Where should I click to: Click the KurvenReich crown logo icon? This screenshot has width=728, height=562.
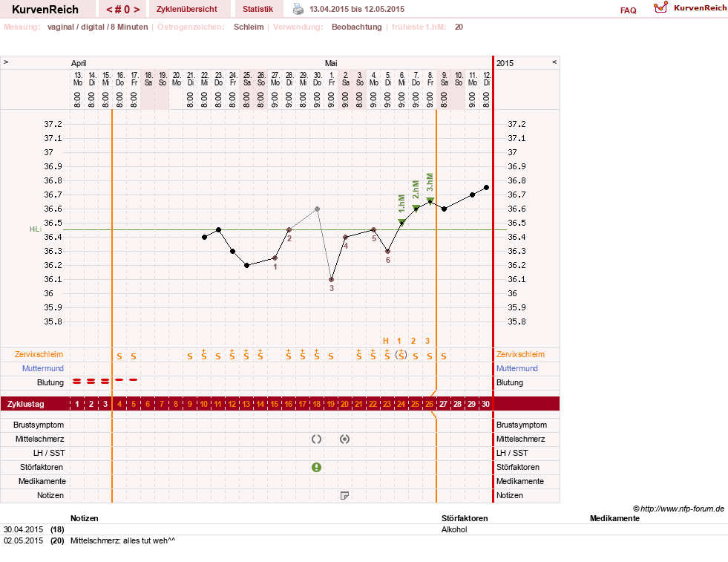pos(660,7)
